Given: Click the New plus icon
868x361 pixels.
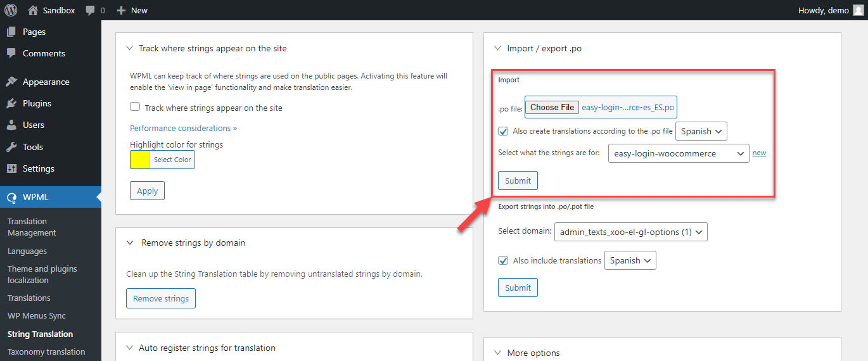Looking at the screenshot, I should click(122, 10).
